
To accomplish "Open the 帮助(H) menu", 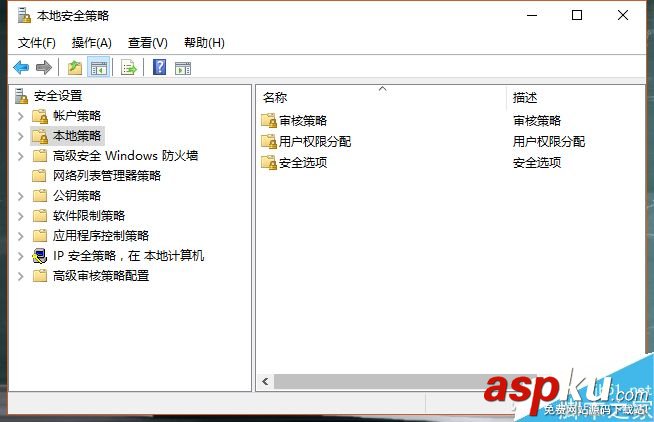I will tap(204, 43).
